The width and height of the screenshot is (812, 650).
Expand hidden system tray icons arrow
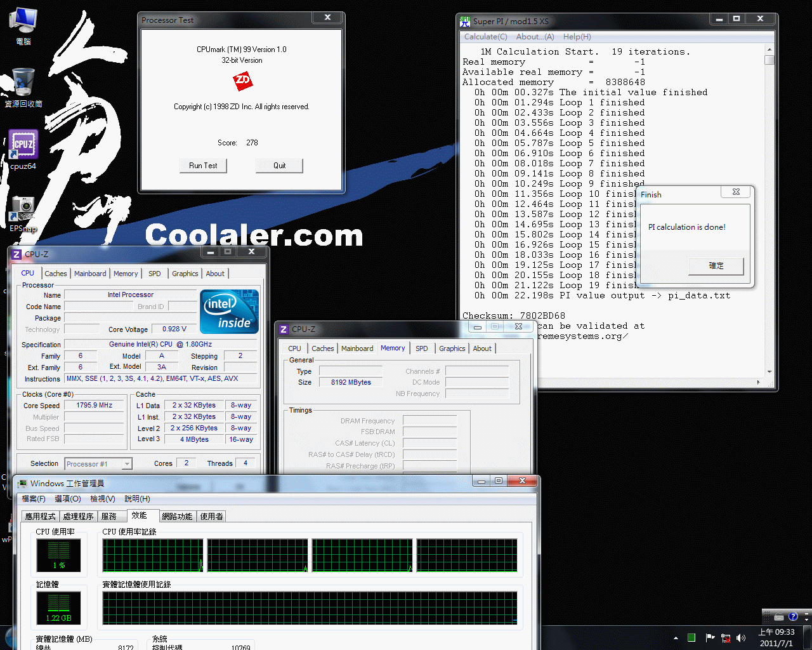point(676,637)
